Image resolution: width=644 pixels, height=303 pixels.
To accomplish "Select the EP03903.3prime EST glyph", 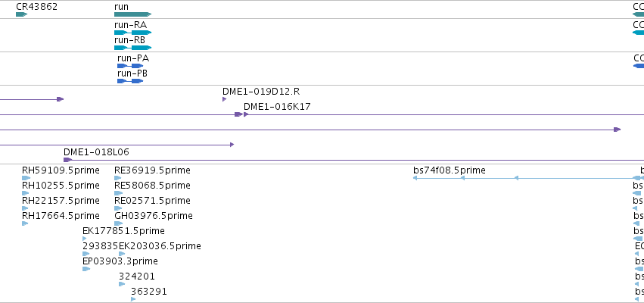I will [x=86, y=269].
